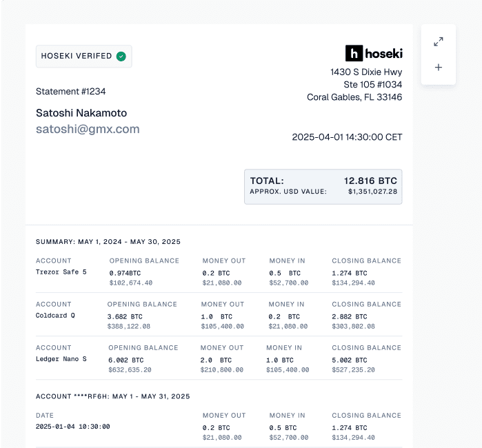Click the 2025-01-04 10:30:00 transaction date
Screen dimensions: 482x448
pos(72,427)
